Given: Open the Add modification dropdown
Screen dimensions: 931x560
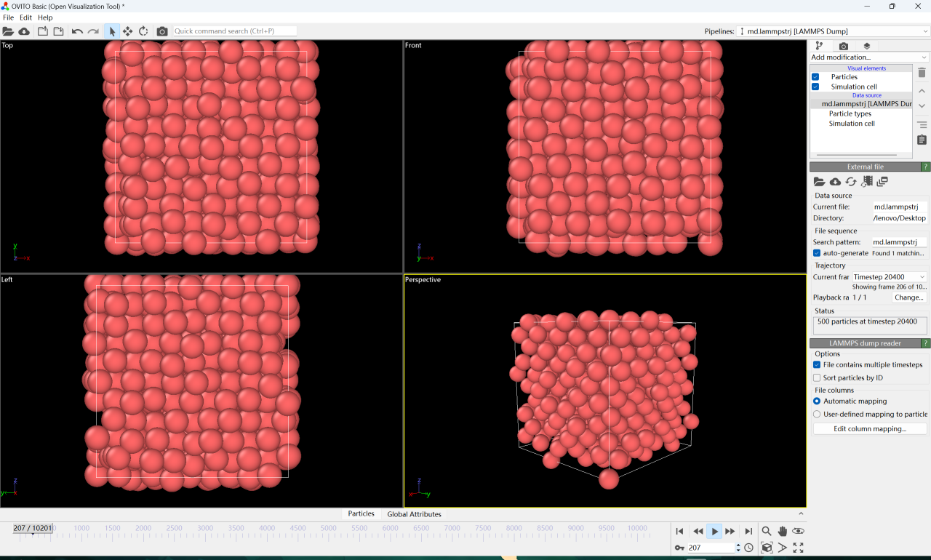Looking at the screenshot, I should point(870,57).
